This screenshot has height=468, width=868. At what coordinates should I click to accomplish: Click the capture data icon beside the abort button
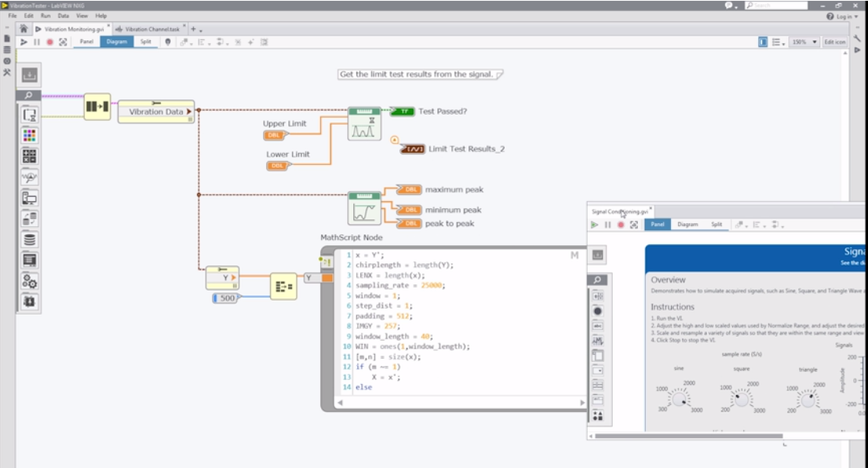coord(63,42)
